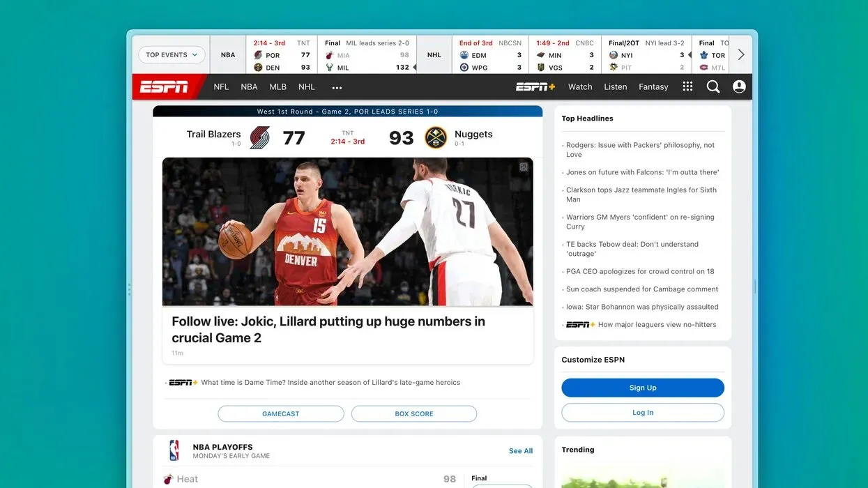Click the WPG logo in scoreboard
Viewport: 868px width, 488px height.
click(464, 68)
